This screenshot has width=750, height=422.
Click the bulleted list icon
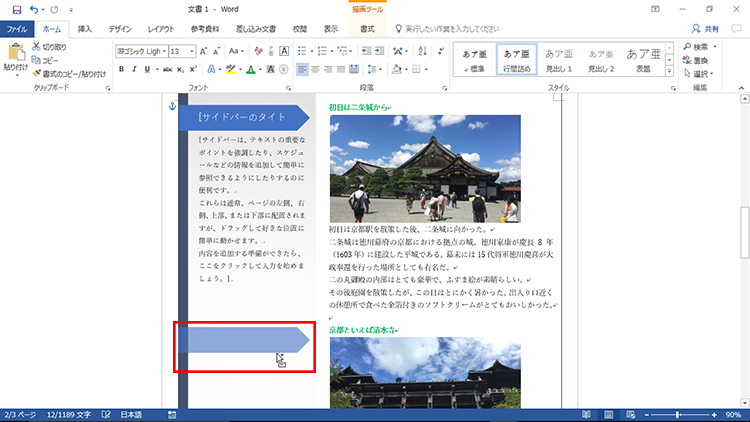point(301,51)
